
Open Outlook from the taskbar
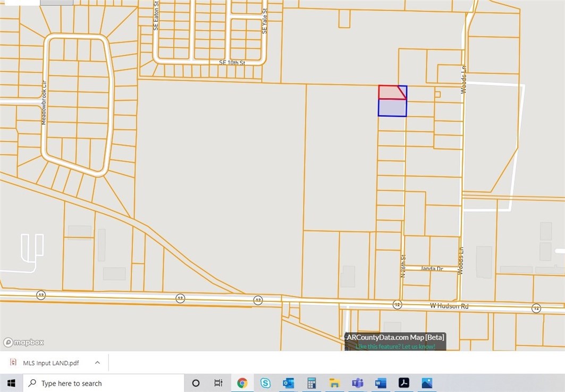click(x=289, y=383)
